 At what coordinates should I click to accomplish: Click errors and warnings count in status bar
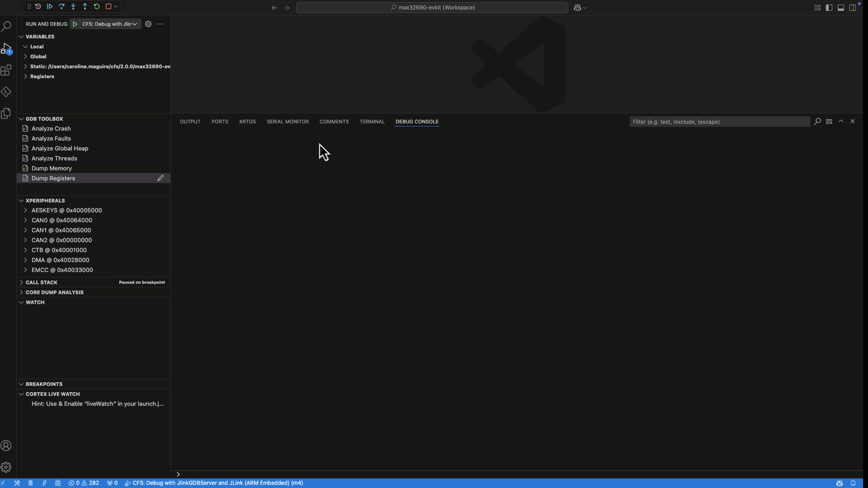84,483
